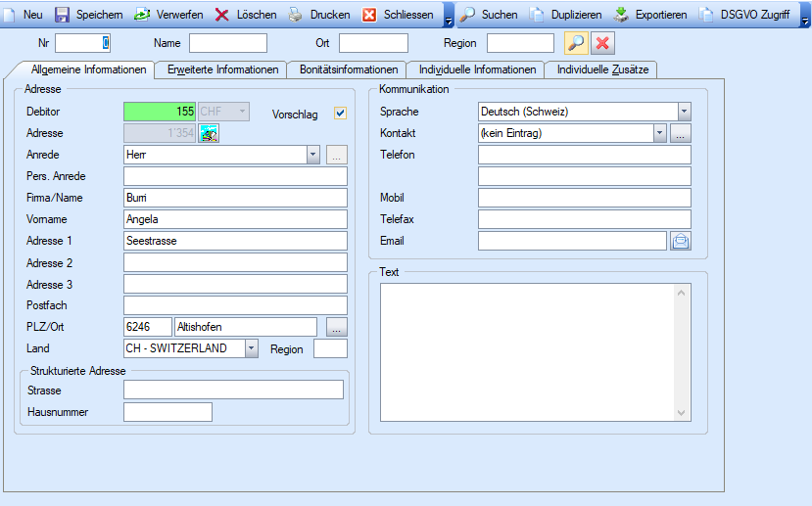Click the Neu (new record) toolbar icon

point(13,15)
